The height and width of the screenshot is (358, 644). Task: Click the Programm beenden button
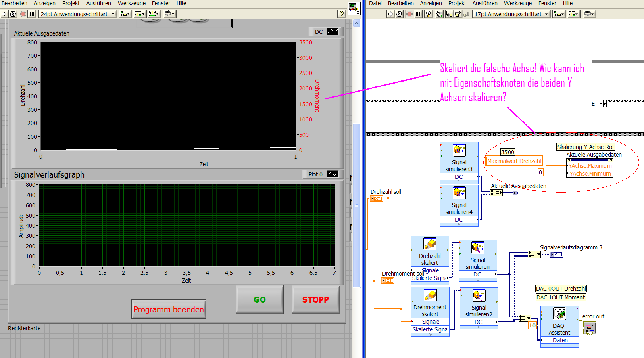[x=169, y=309]
